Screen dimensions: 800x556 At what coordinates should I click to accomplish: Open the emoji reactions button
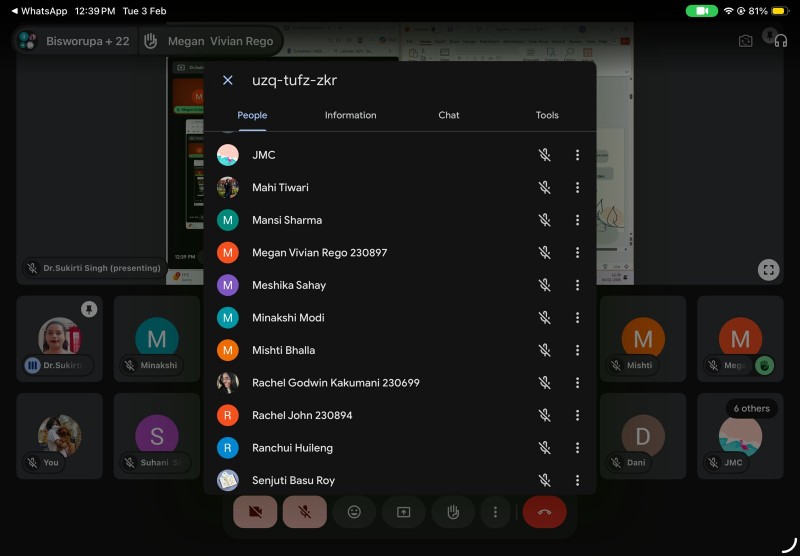[354, 512]
